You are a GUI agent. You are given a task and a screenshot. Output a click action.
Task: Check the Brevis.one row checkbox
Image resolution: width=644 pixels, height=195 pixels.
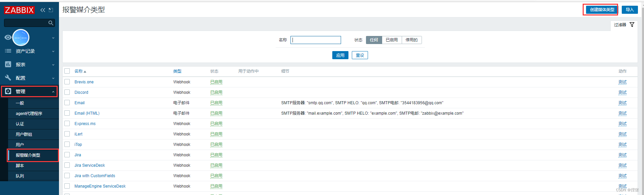pyautogui.click(x=67, y=82)
